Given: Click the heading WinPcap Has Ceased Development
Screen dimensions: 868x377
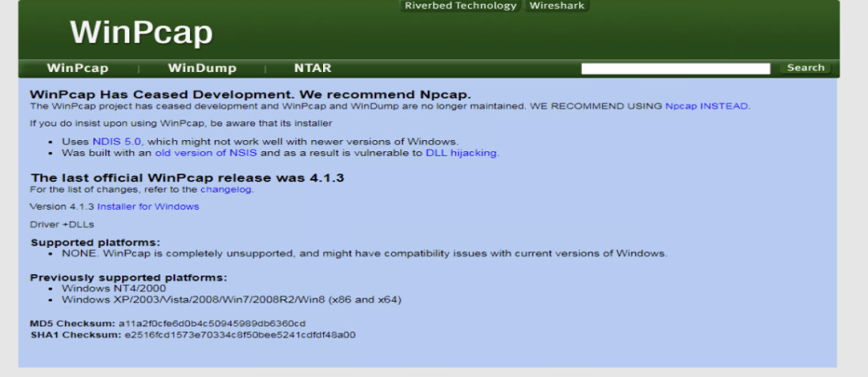Looking at the screenshot, I should (x=250, y=94).
